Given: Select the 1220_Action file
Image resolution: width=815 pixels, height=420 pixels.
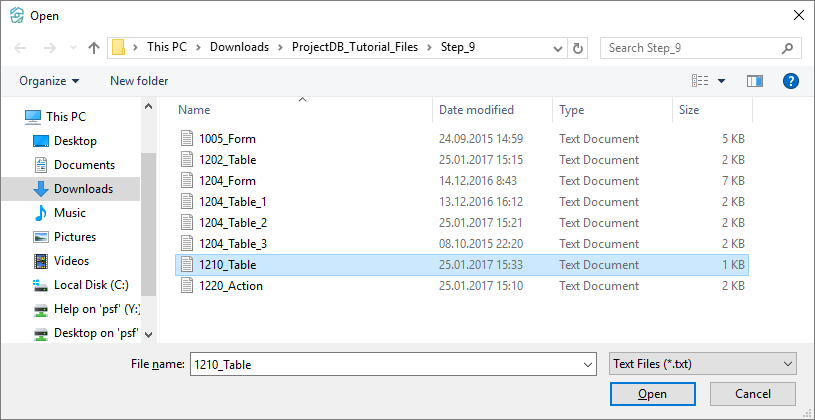Looking at the screenshot, I should [x=231, y=286].
